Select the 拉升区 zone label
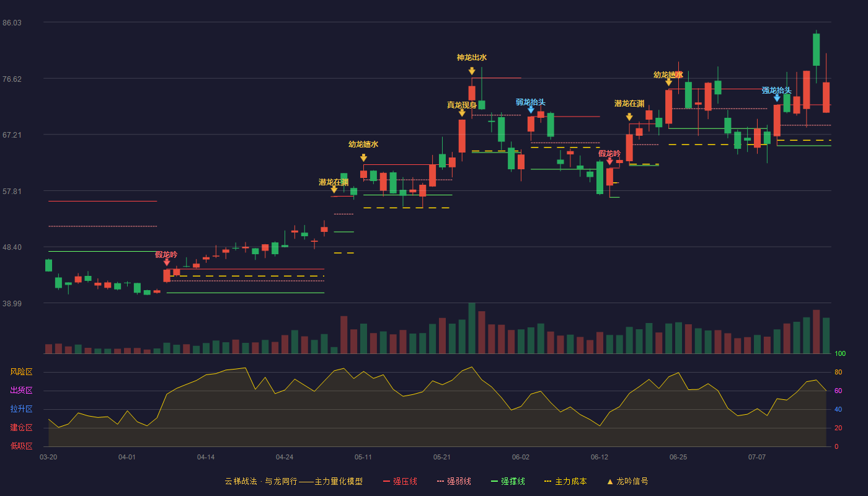 point(21,409)
